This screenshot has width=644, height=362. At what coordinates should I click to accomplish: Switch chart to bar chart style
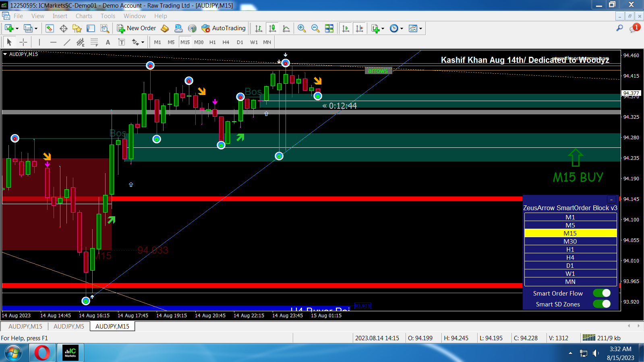coord(259,28)
